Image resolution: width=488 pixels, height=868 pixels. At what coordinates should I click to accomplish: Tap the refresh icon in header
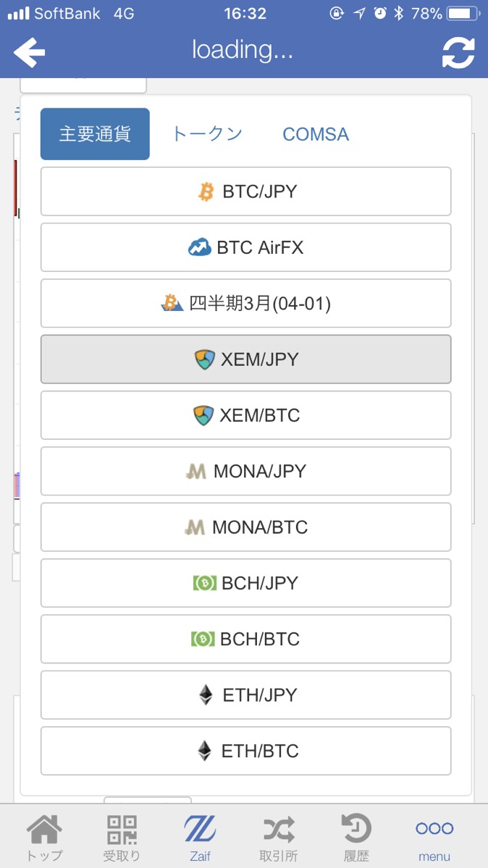[458, 52]
